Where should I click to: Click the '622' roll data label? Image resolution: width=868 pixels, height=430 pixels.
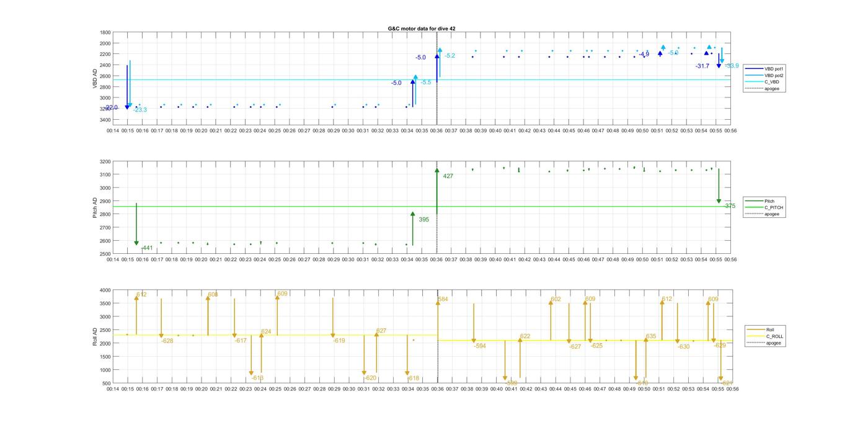point(525,336)
